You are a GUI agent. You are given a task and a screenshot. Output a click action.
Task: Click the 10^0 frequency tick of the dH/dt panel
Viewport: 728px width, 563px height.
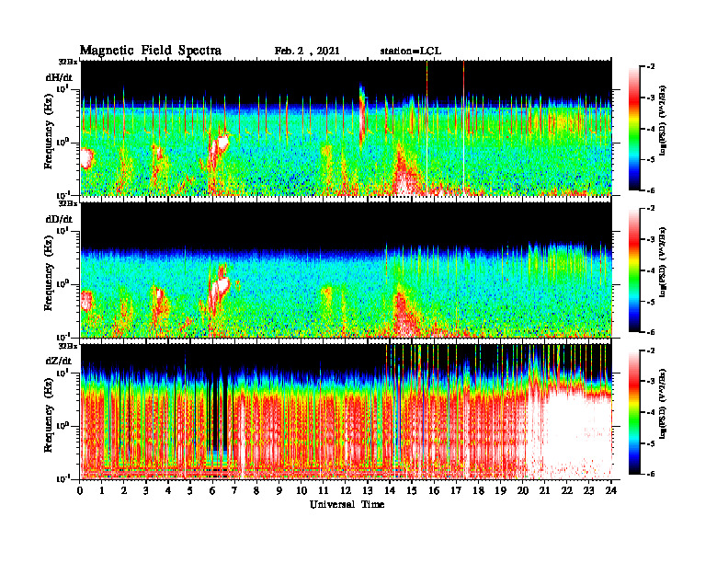pos(63,142)
